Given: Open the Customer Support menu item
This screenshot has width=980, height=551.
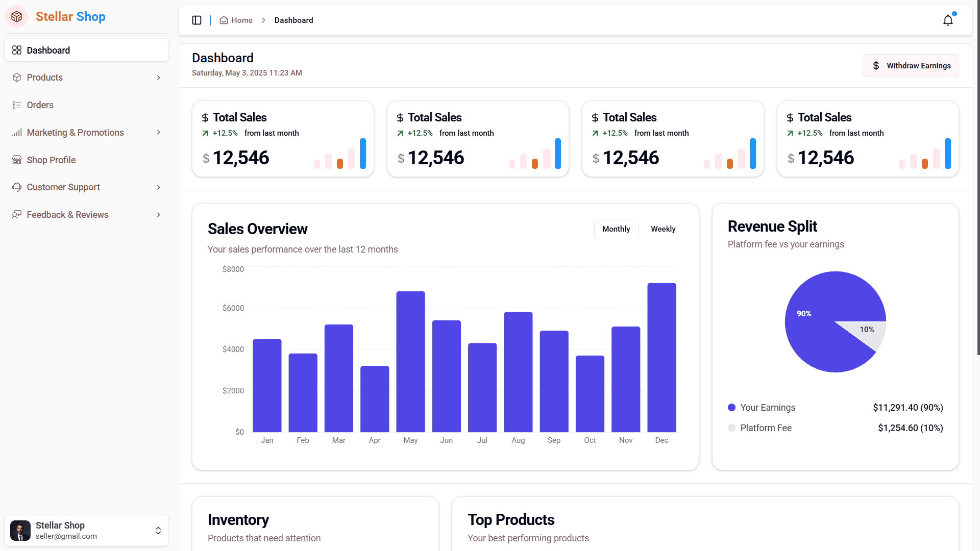Looking at the screenshot, I should tap(63, 187).
